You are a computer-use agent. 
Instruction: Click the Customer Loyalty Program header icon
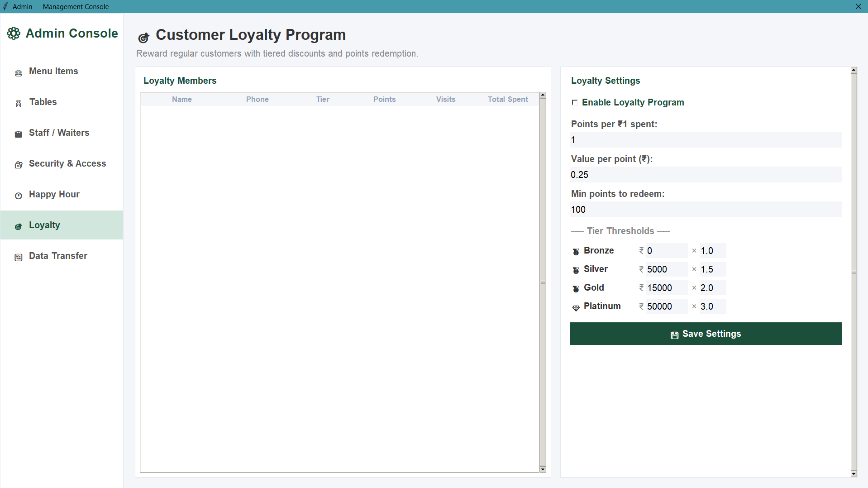tap(144, 38)
